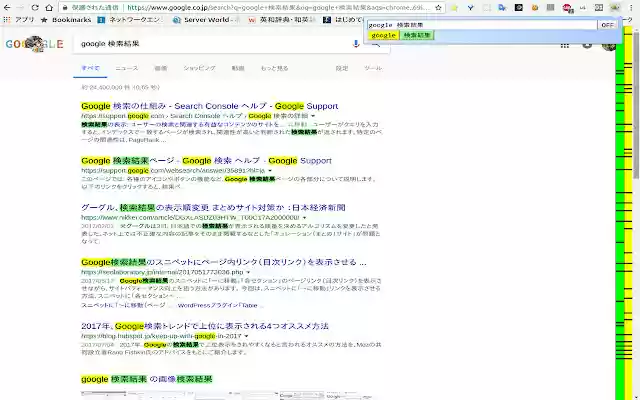Open the もっと見る menu
This screenshot has height=400, width=640.
click(x=274, y=68)
